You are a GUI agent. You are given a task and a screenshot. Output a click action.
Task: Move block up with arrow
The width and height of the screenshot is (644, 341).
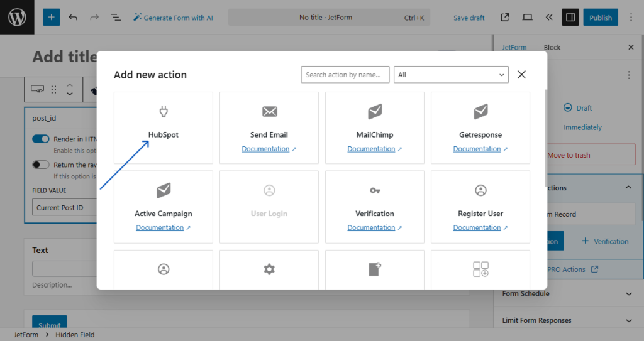(70, 85)
